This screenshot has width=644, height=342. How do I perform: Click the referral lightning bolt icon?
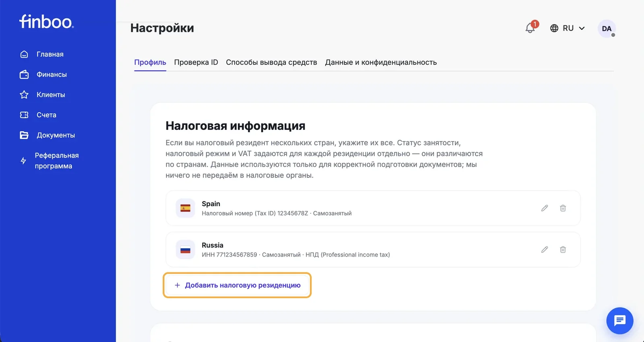[x=23, y=161]
